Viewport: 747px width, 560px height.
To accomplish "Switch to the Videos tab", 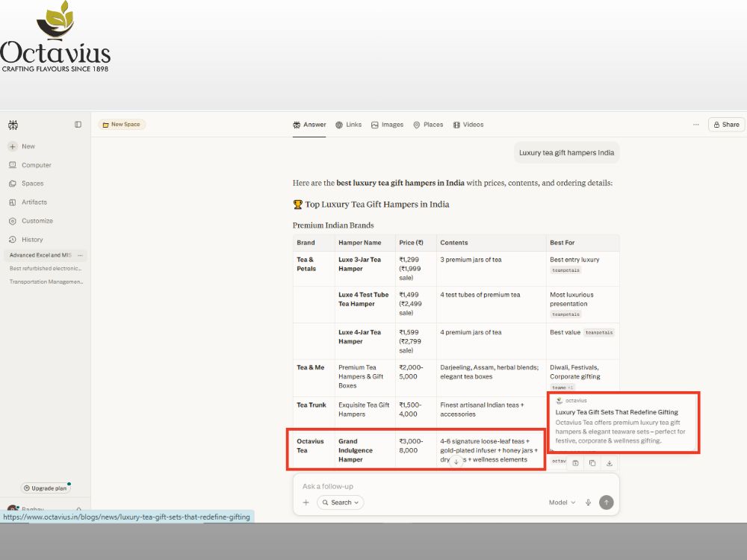I will pyautogui.click(x=468, y=125).
